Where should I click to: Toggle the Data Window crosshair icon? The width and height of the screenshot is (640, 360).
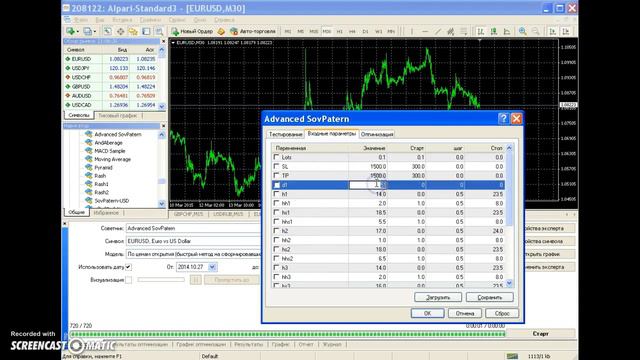tap(120, 31)
